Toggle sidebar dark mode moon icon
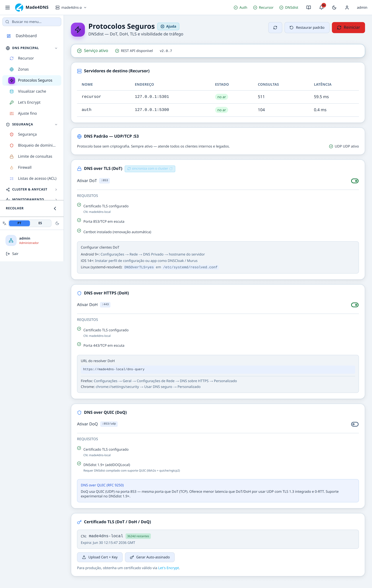The image size is (372, 588). click(57, 223)
